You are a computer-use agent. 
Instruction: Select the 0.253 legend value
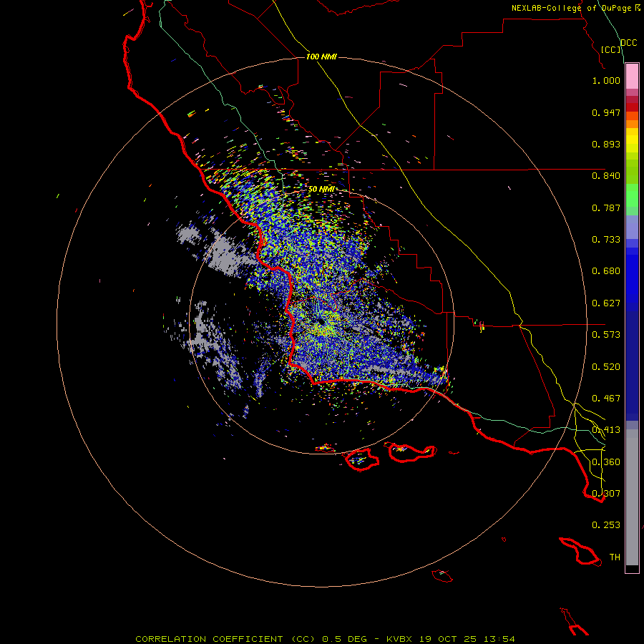coord(606,525)
